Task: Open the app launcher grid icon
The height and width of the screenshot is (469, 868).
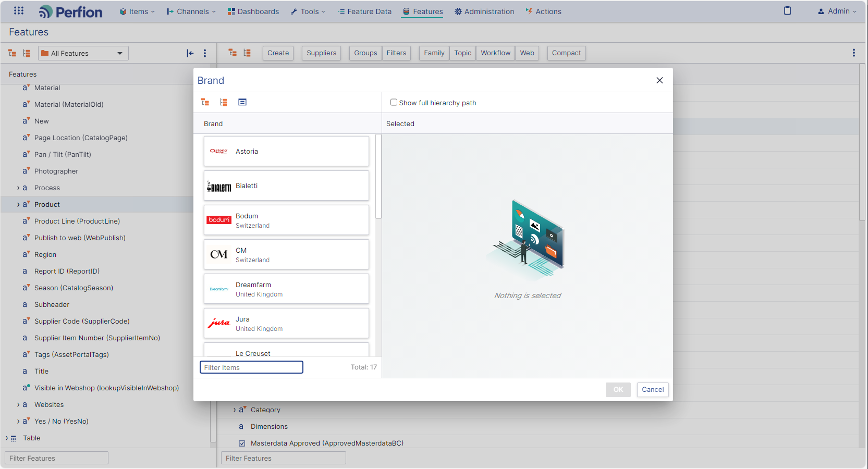Action: 19,11
